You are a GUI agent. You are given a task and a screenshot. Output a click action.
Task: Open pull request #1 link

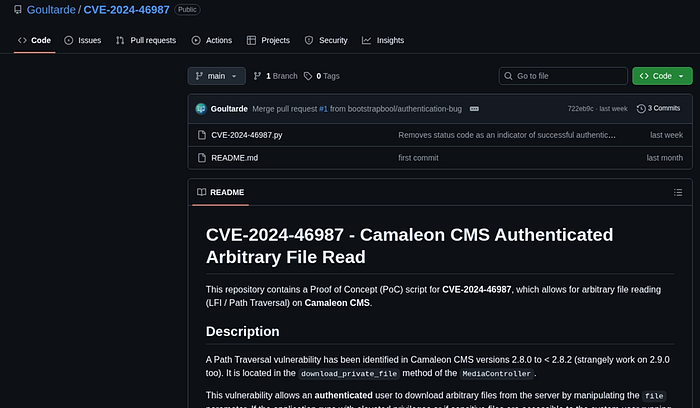(323, 108)
